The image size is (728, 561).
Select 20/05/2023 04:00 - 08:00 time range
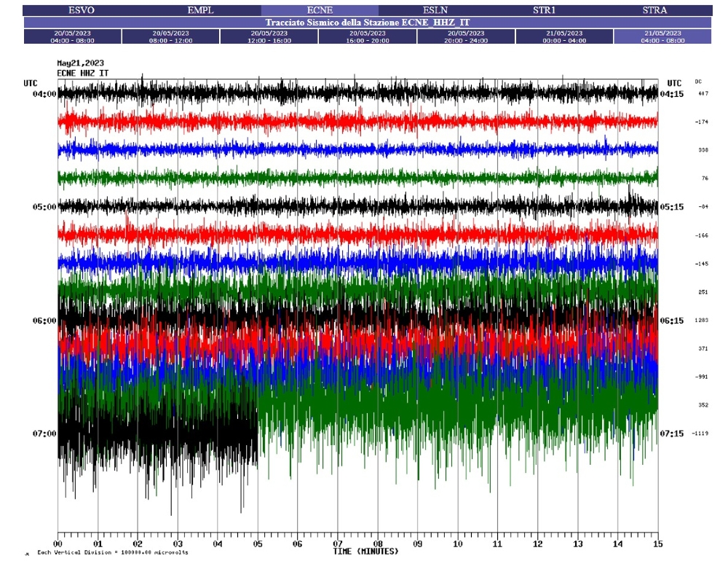(x=72, y=36)
